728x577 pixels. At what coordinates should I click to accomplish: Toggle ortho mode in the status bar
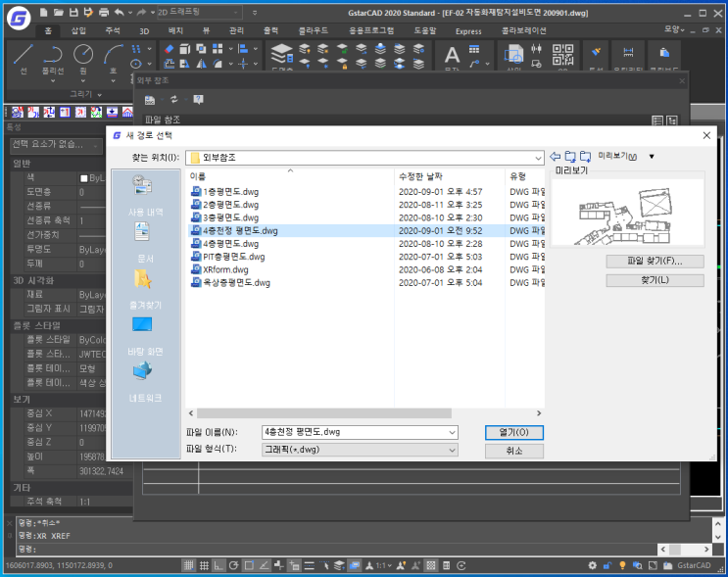pos(218,565)
